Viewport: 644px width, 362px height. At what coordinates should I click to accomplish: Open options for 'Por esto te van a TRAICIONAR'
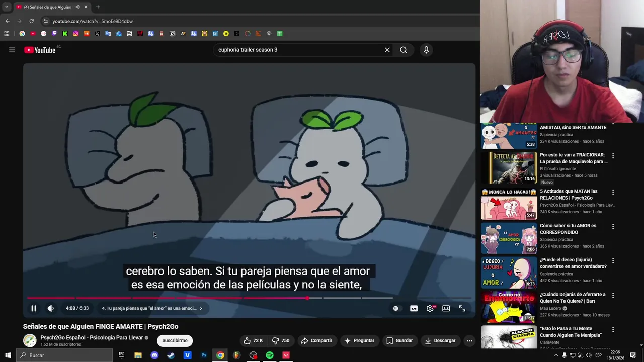pyautogui.click(x=613, y=156)
